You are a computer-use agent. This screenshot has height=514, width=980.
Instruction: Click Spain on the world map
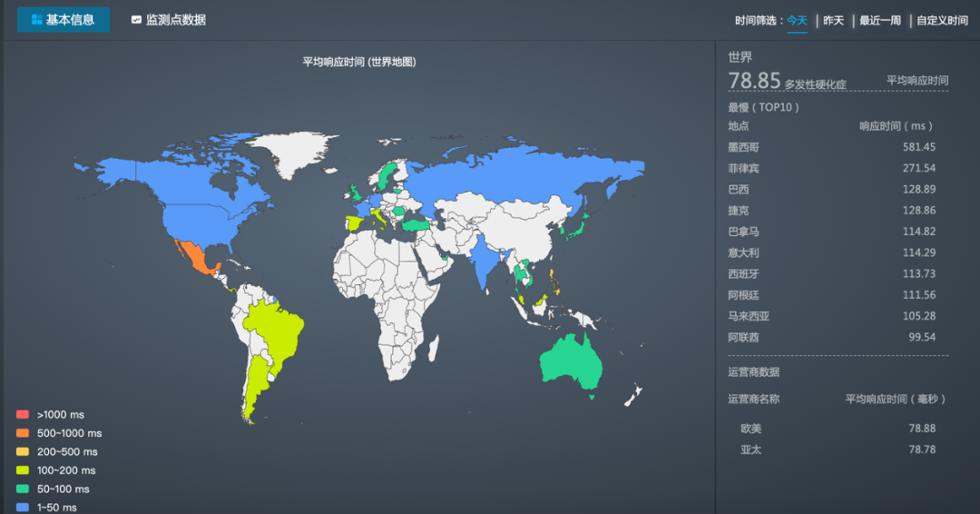pos(355,222)
